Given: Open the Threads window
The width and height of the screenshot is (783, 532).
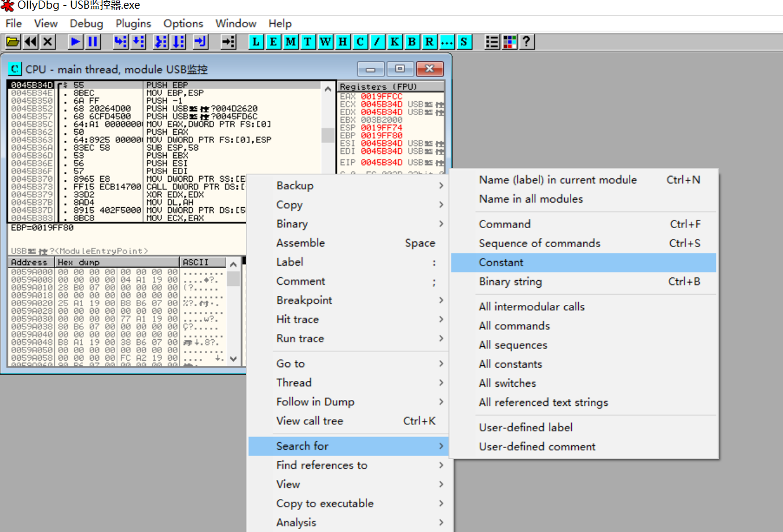Looking at the screenshot, I should point(307,42).
